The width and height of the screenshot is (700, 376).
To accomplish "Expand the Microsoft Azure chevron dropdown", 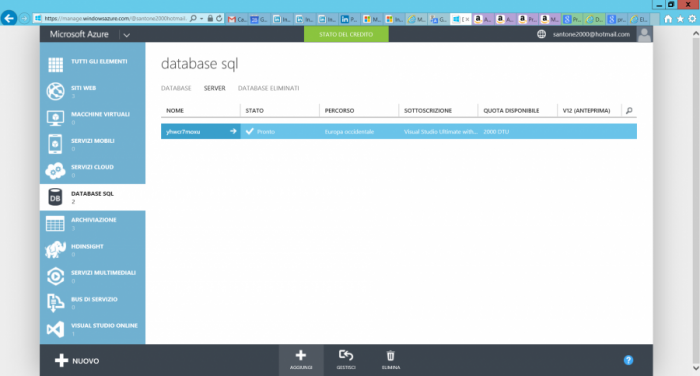I will 127,35.
